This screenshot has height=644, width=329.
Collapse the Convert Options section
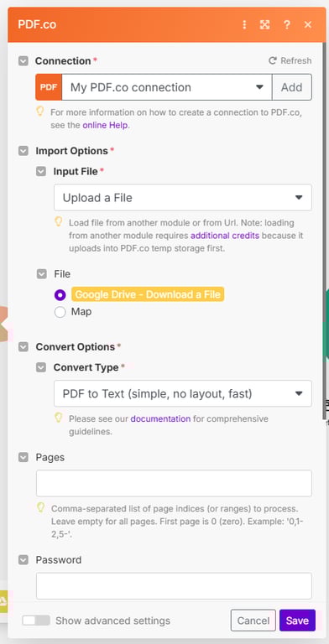[x=23, y=347]
